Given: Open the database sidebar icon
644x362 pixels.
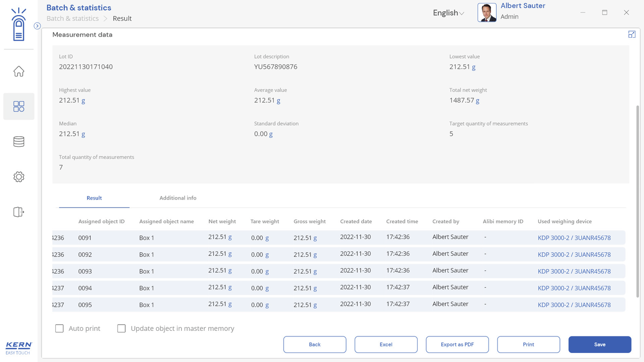Looking at the screenshot, I should click(x=19, y=142).
